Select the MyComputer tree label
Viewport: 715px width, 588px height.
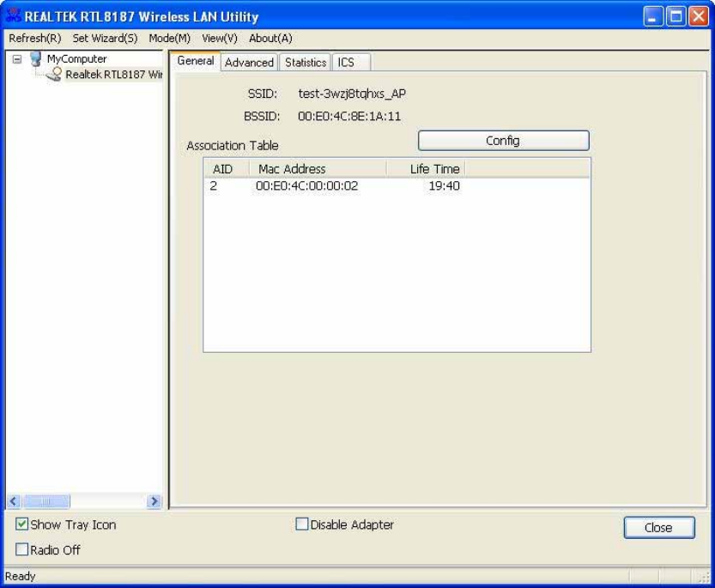pos(76,59)
